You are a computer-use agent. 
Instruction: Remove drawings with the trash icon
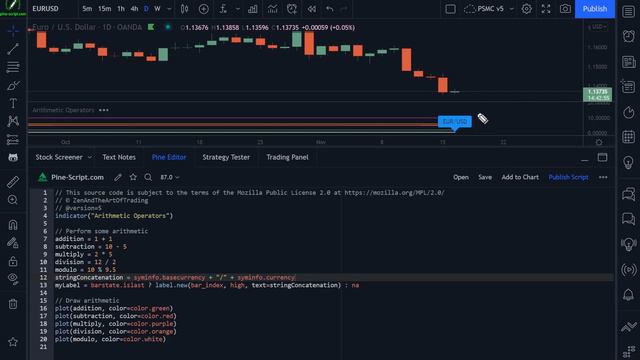pyautogui.click(x=13, y=304)
